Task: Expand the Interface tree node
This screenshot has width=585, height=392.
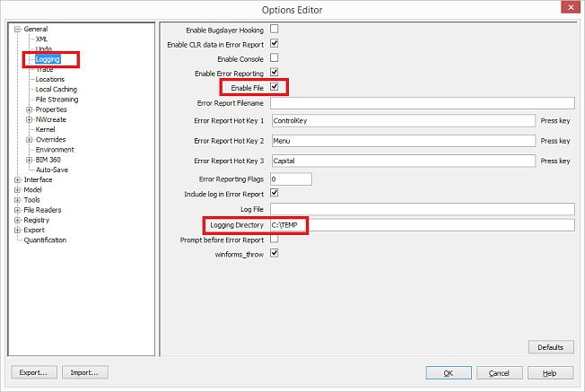Action: pyautogui.click(x=17, y=179)
